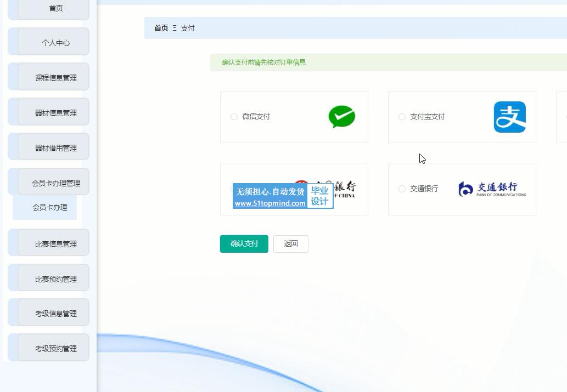Click the WeChat Pay green logo
The height and width of the screenshot is (392, 567).
pos(342,117)
